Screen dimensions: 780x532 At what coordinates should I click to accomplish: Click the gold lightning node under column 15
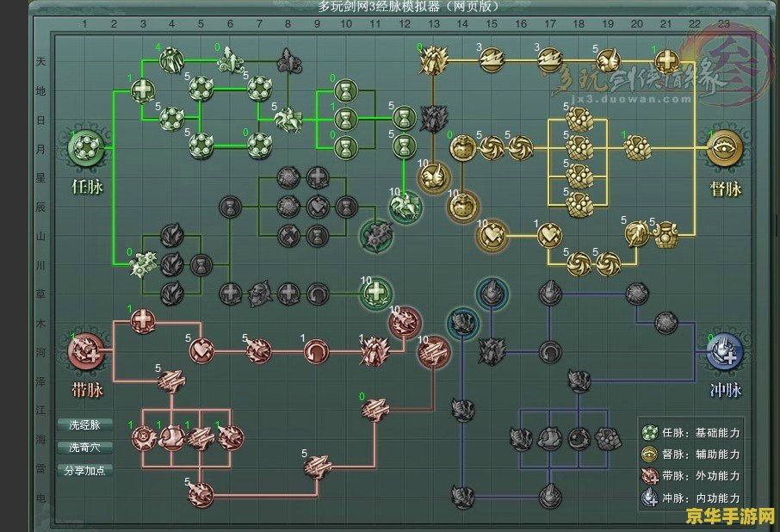tap(492, 60)
